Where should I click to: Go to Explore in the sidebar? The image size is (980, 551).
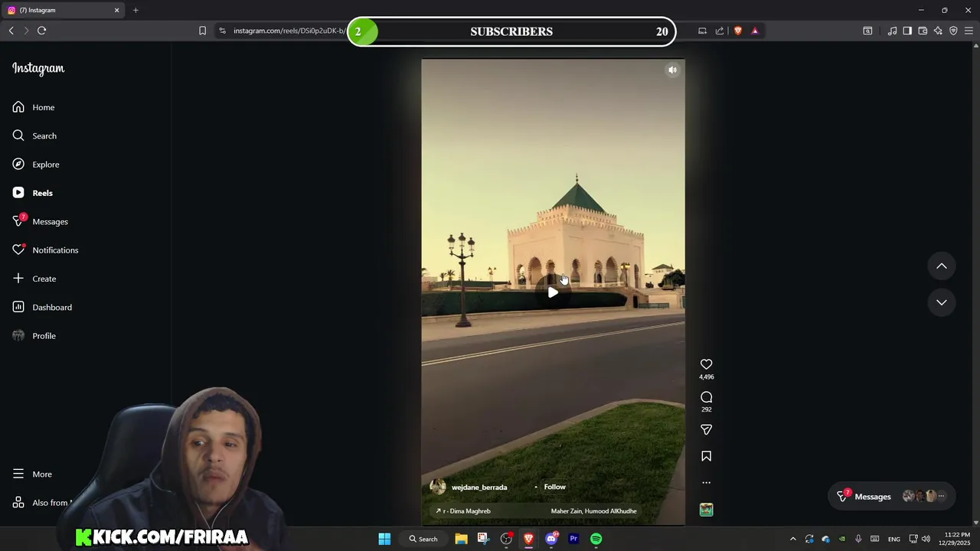point(36,165)
